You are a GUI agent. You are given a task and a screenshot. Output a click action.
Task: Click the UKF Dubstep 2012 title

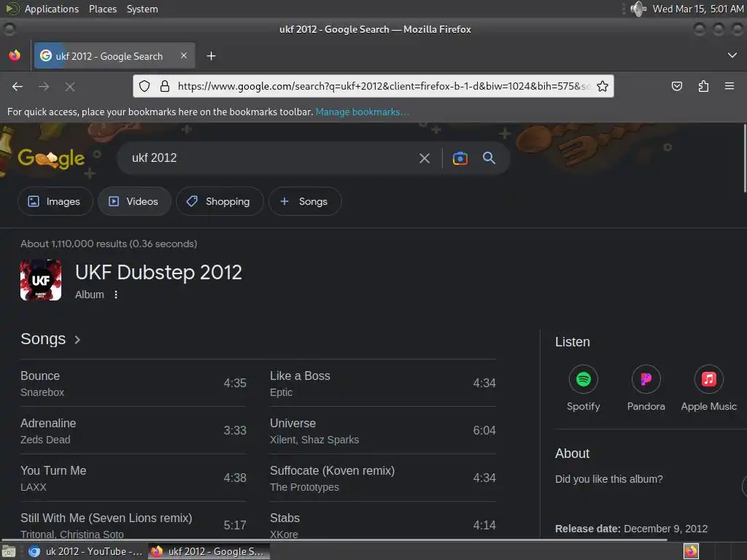158,273
